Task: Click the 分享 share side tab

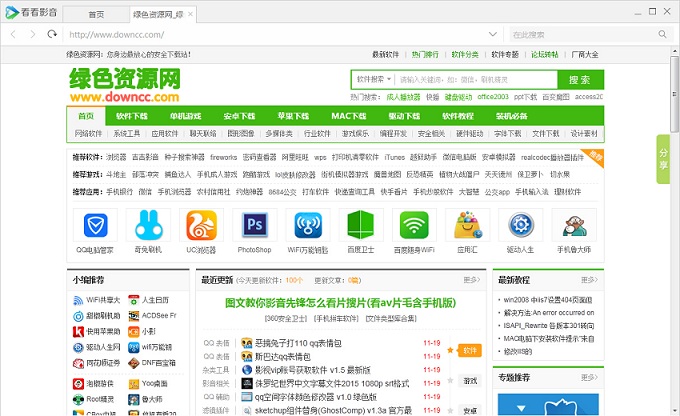Action: pyautogui.click(x=662, y=160)
